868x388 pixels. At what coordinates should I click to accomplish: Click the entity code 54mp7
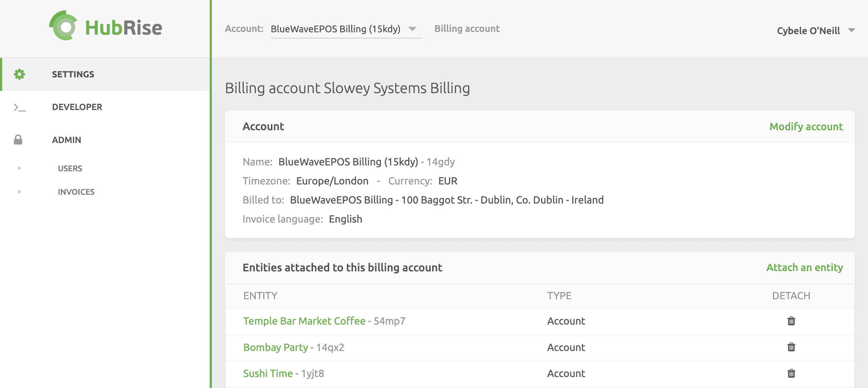pyautogui.click(x=389, y=321)
